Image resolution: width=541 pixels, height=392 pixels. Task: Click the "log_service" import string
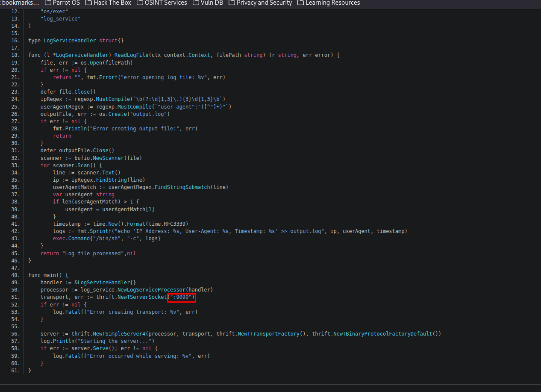pos(61,18)
